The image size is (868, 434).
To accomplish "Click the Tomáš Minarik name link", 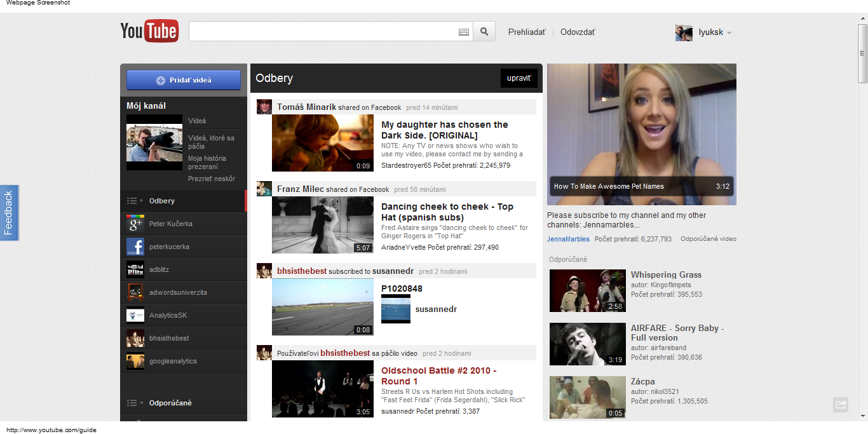I will tap(306, 107).
